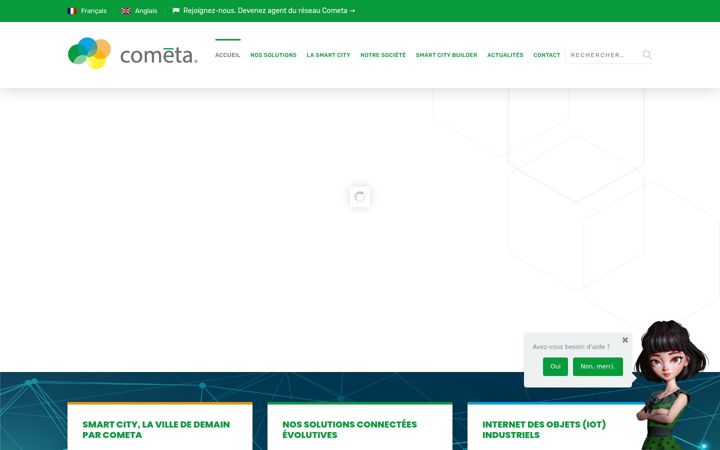Viewport: 720px width, 450px height.
Task: Click the Cometa logo
Action: click(x=133, y=54)
